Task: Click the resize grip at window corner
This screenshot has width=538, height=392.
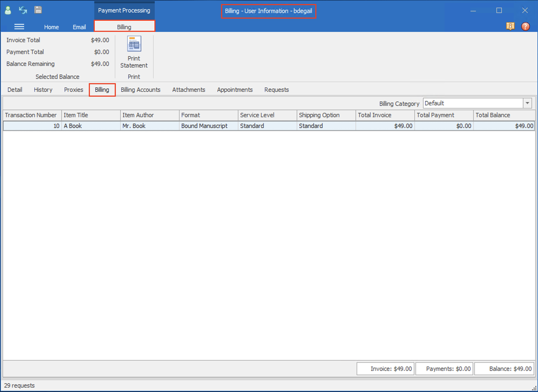Action: pos(534,388)
